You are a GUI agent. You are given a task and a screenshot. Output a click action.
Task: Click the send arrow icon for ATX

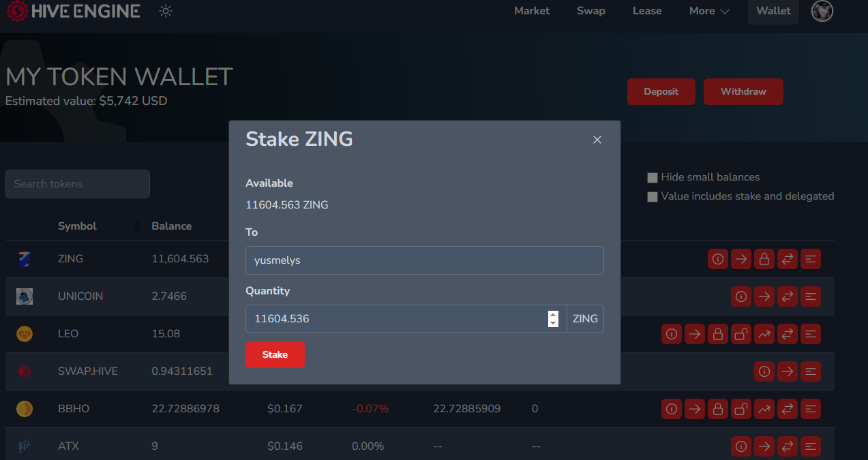click(x=764, y=446)
